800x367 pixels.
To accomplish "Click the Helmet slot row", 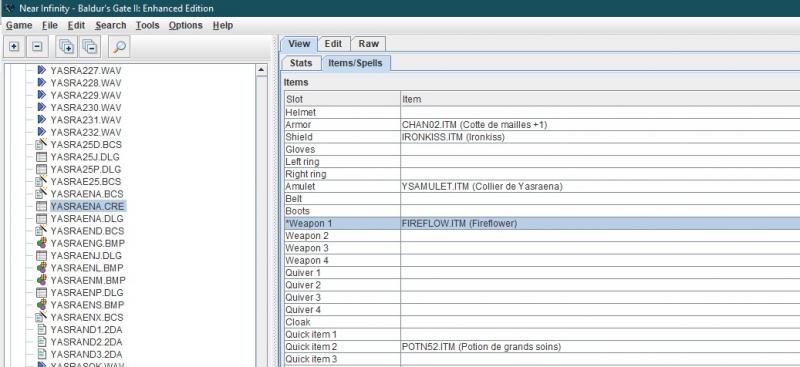I will (x=542, y=112).
